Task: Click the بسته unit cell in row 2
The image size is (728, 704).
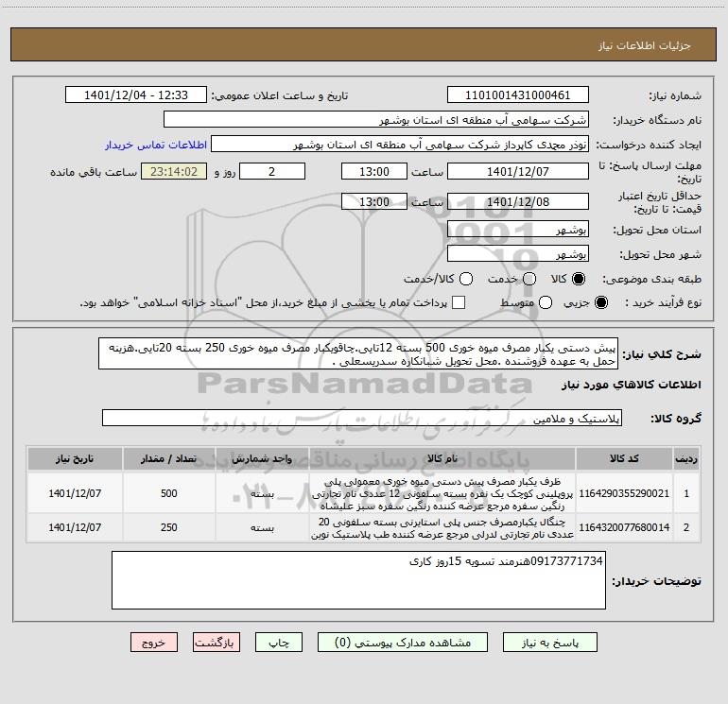Action: [x=262, y=527]
